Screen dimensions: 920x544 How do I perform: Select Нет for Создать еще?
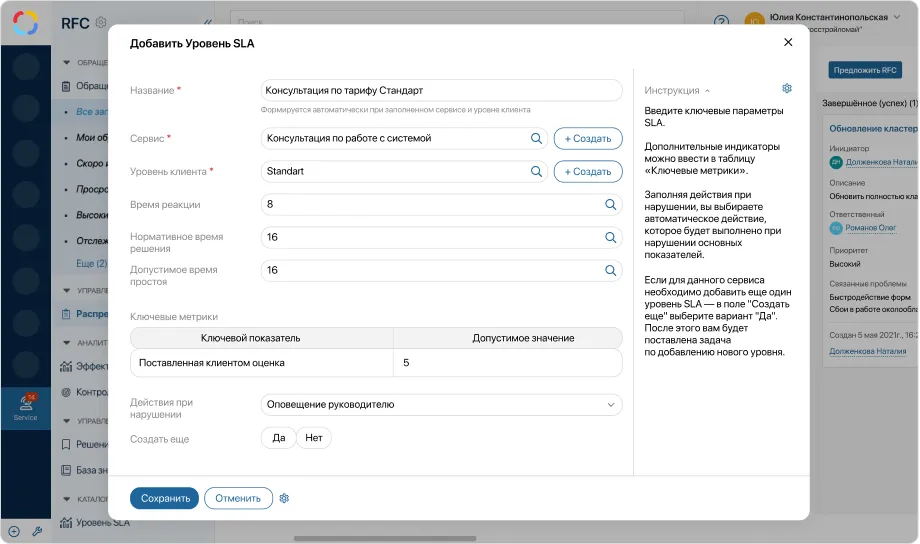[314, 438]
